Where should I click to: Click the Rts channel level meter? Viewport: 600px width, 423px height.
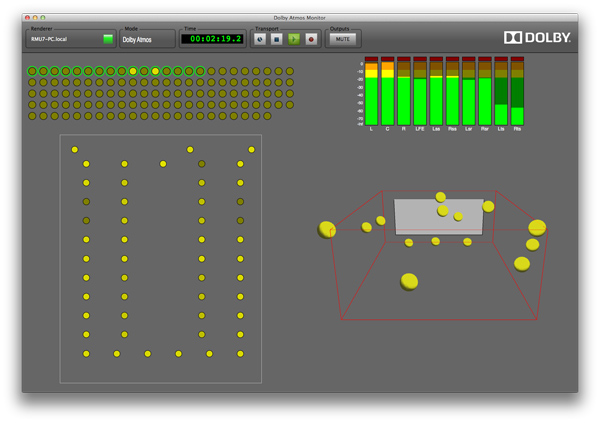tap(517, 93)
